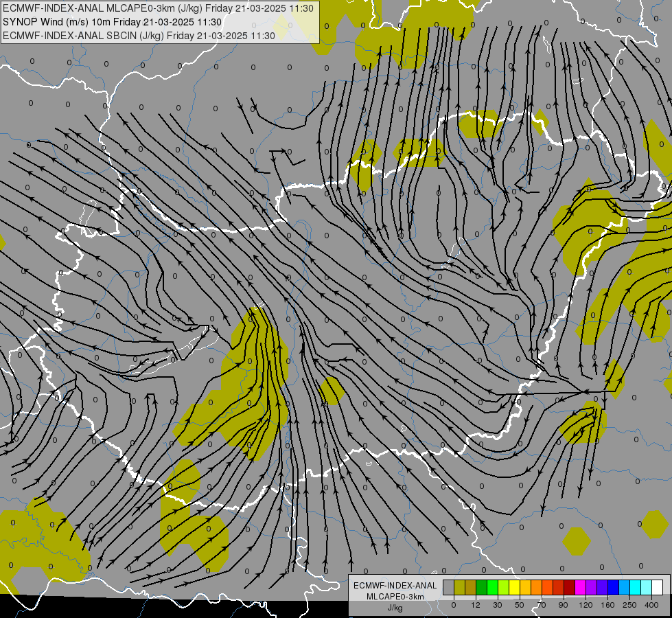Select the pale cyan swatch before 400
Screen dimensions: 672x618
(x=647, y=587)
